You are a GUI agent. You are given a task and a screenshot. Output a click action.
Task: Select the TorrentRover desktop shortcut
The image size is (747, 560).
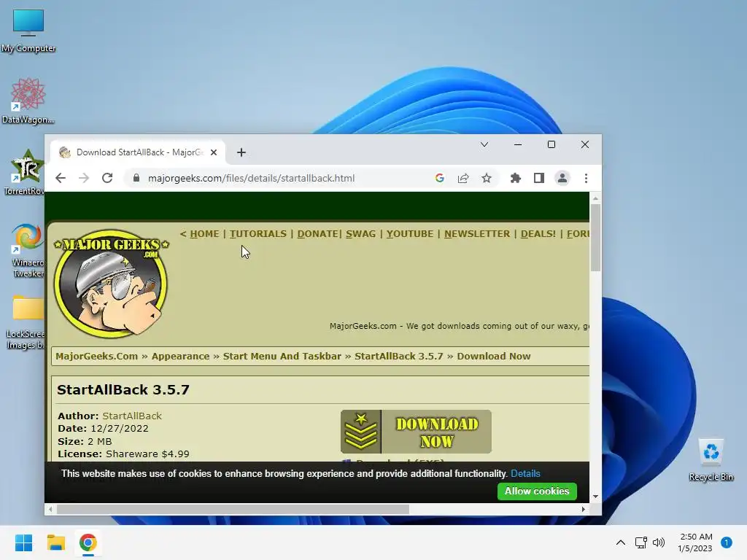click(x=24, y=172)
